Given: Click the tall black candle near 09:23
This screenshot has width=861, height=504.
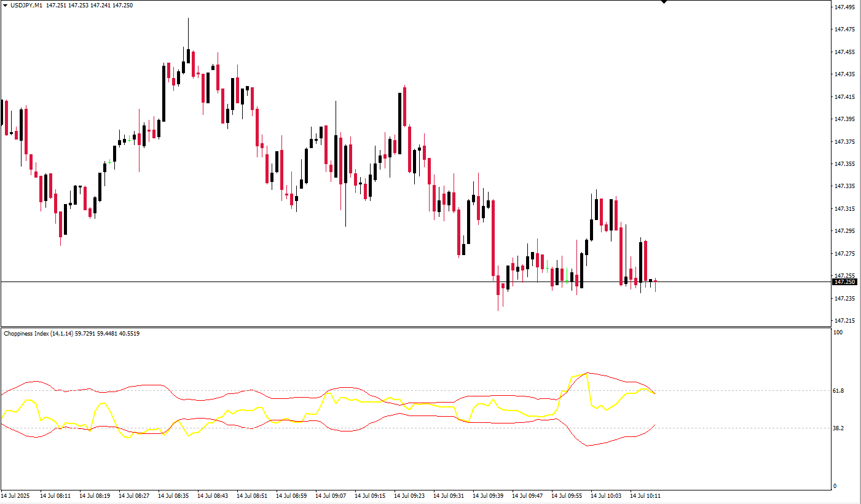Looking at the screenshot, I should 400,123.
